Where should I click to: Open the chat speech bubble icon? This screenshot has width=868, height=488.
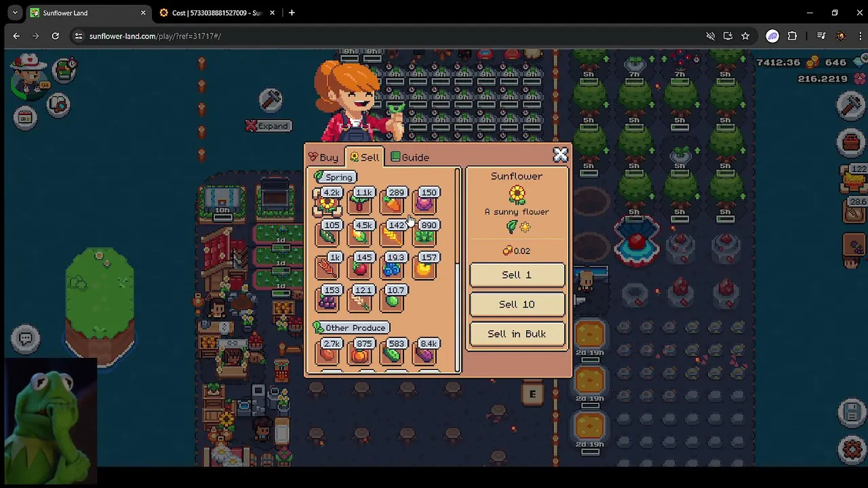pyautogui.click(x=26, y=338)
